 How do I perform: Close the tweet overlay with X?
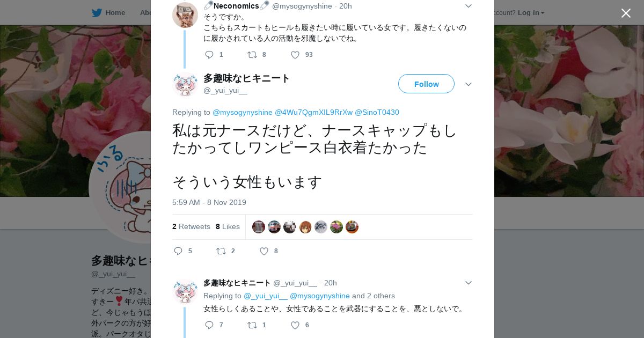[626, 13]
